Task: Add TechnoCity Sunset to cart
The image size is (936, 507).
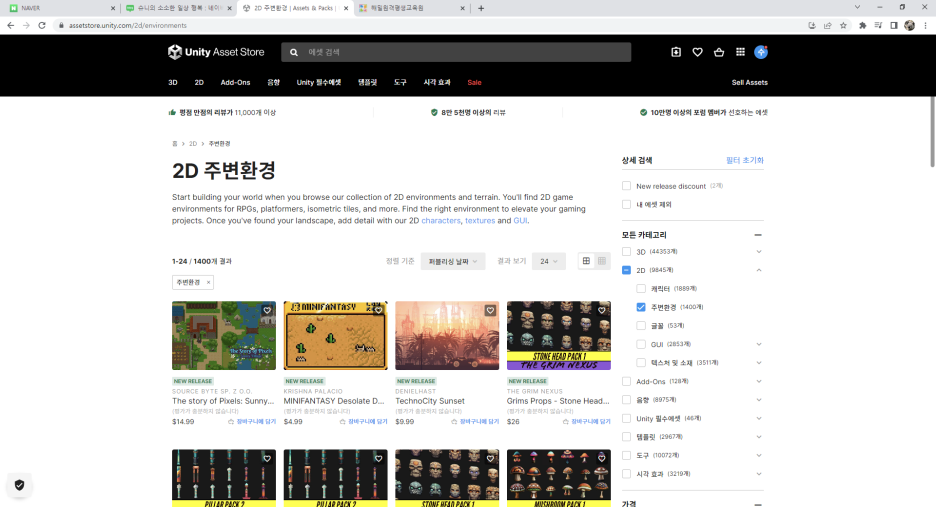Action: pyautogui.click(x=475, y=422)
